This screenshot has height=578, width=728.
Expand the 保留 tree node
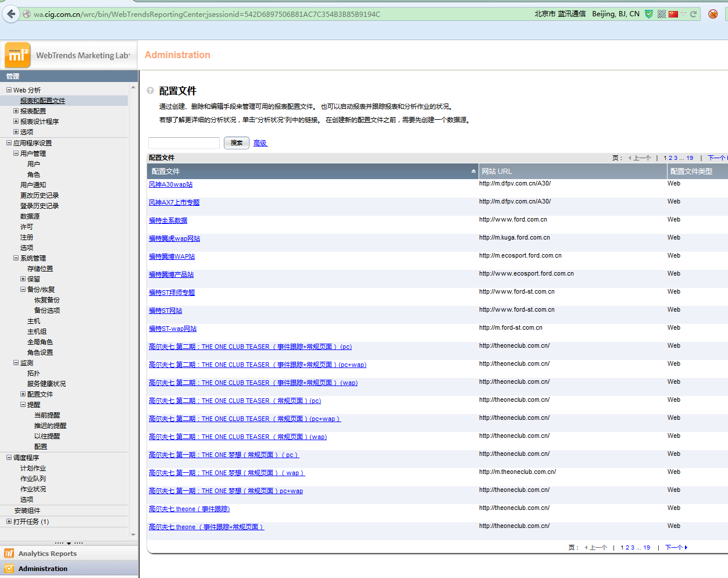(x=23, y=279)
